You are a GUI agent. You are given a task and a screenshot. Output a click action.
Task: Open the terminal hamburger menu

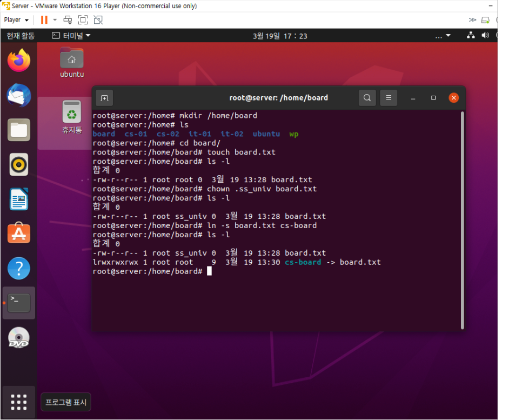(x=389, y=98)
